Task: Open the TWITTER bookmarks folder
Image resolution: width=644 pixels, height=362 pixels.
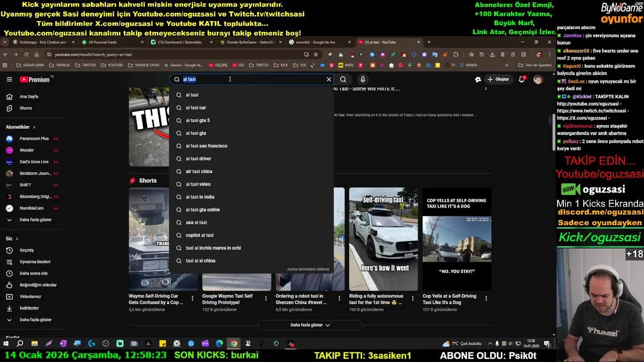Action: click(86, 65)
